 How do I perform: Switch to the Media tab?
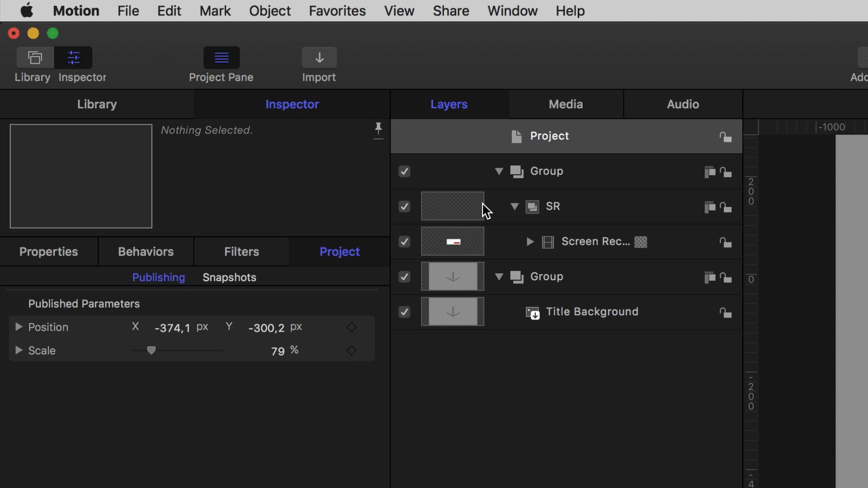click(566, 104)
